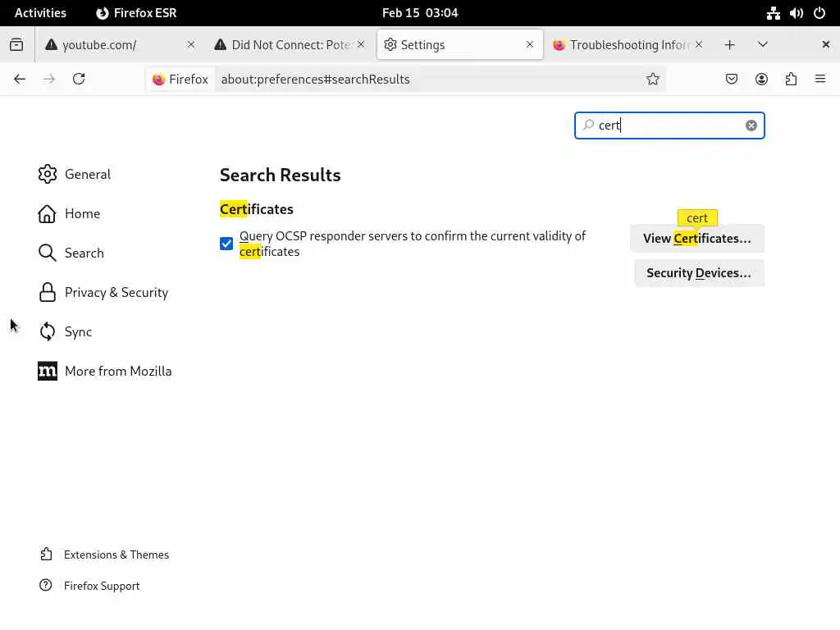Open the Firefox Support link
This screenshot has width=840, height=630.
(102, 586)
